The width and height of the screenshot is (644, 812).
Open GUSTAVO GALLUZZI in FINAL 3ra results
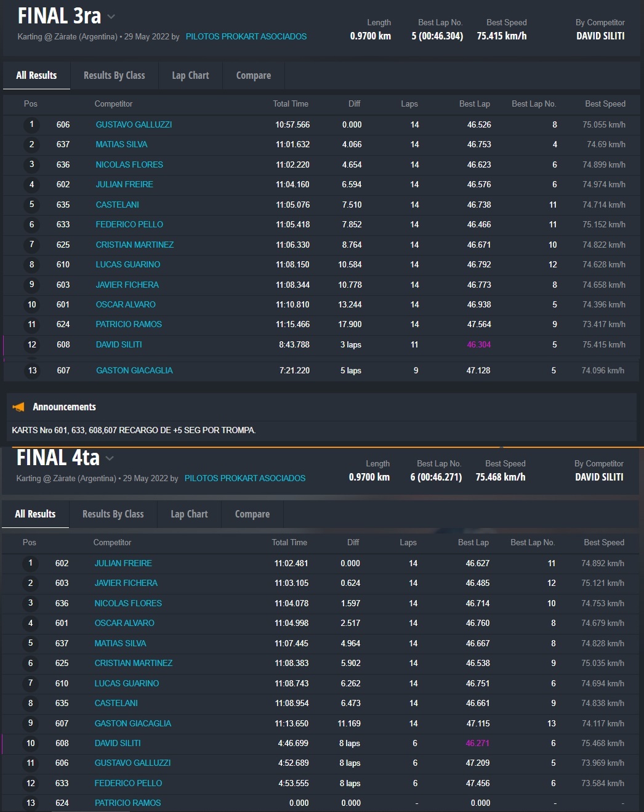[x=134, y=124]
